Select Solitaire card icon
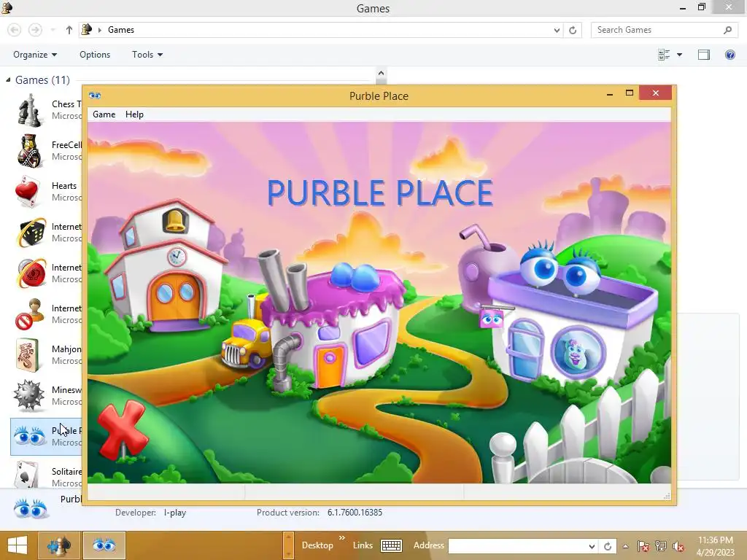 [27, 475]
